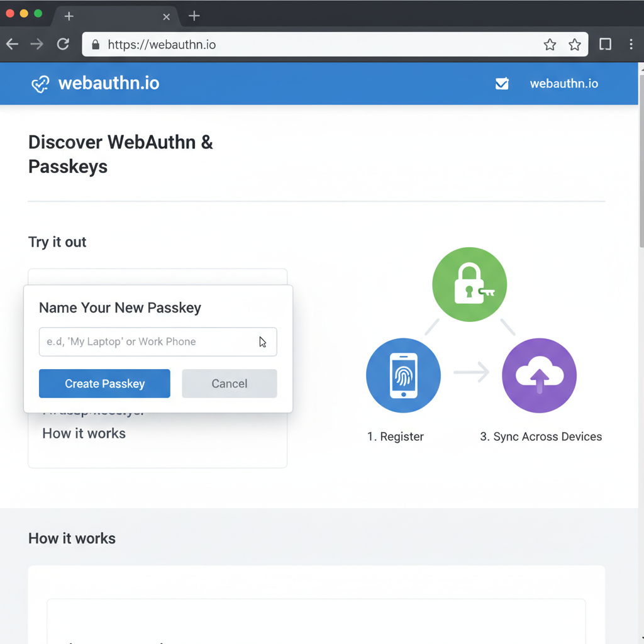Reload the webauthn.io page

point(63,44)
